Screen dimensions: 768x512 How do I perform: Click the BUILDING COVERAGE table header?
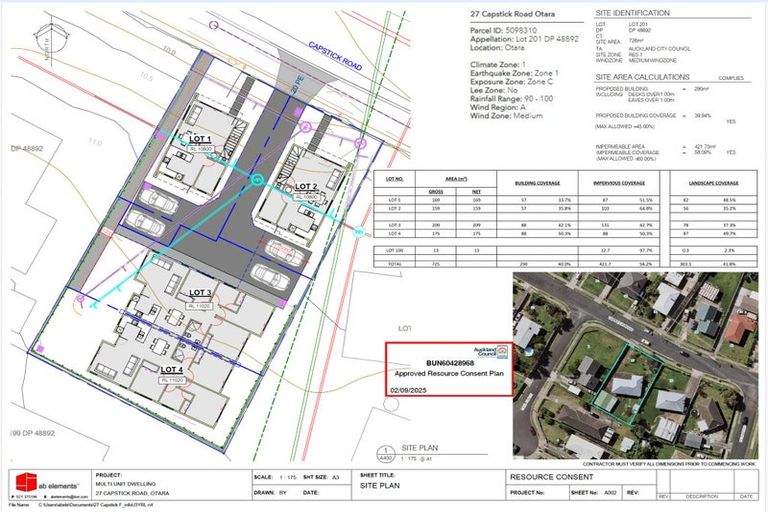coord(537,183)
